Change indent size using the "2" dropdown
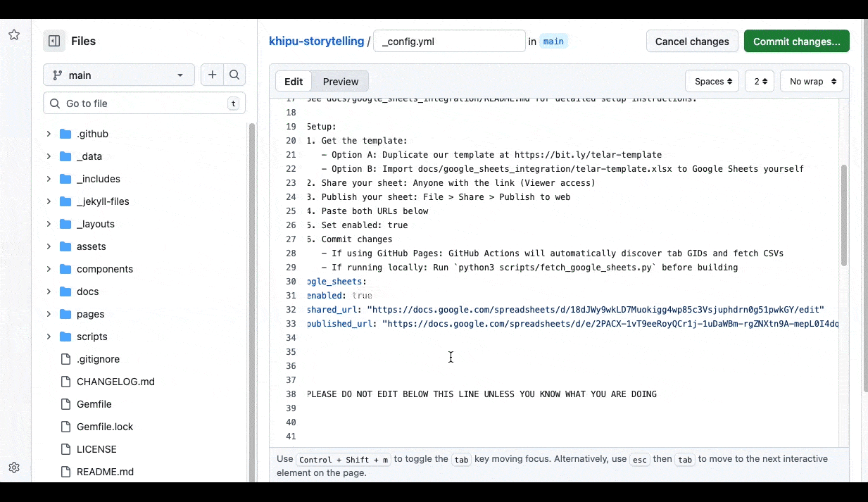The height and width of the screenshot is (502, 868). coord(759,81)
